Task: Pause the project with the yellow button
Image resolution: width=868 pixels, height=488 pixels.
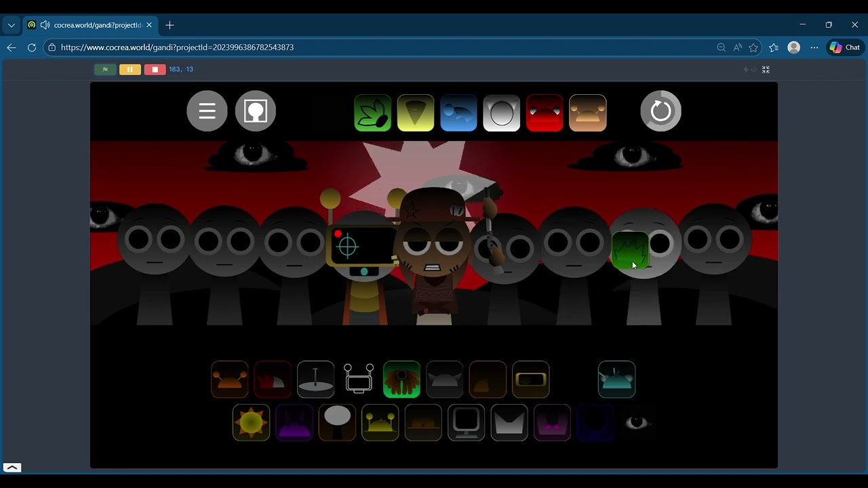Action: click(130, 69)
